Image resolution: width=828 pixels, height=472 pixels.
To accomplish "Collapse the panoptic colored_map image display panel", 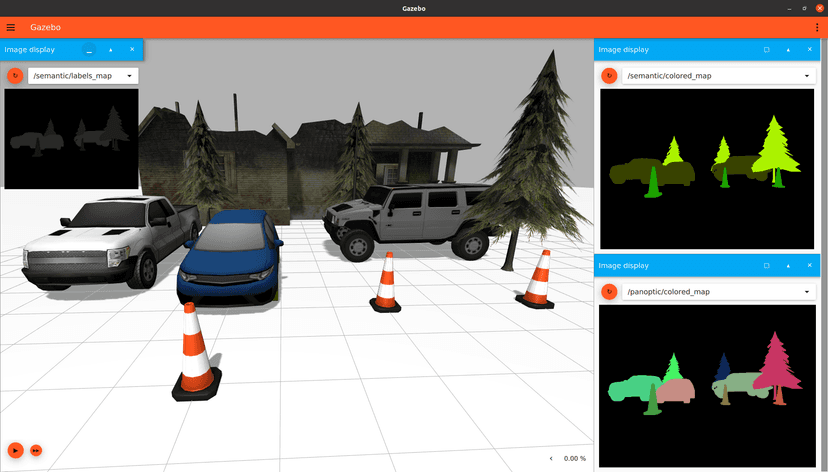I will click(788, 266).
